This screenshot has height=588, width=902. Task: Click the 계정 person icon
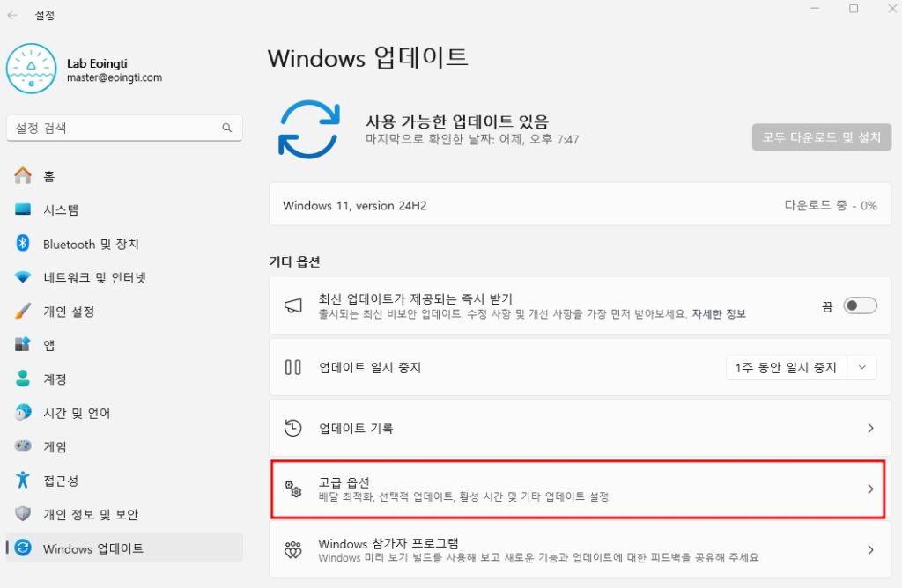pyautogui.click(x=22, y=379)
